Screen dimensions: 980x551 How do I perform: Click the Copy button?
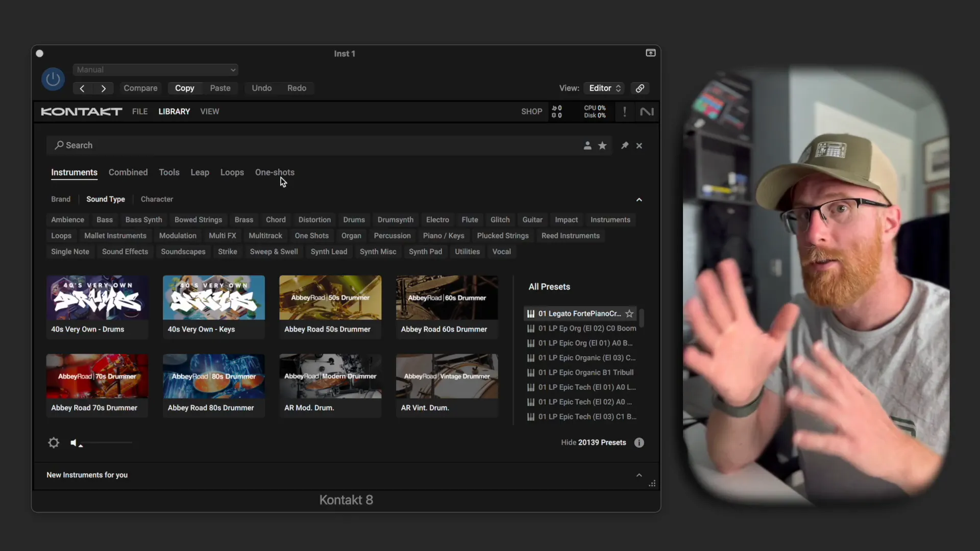[x=184, y=88]
